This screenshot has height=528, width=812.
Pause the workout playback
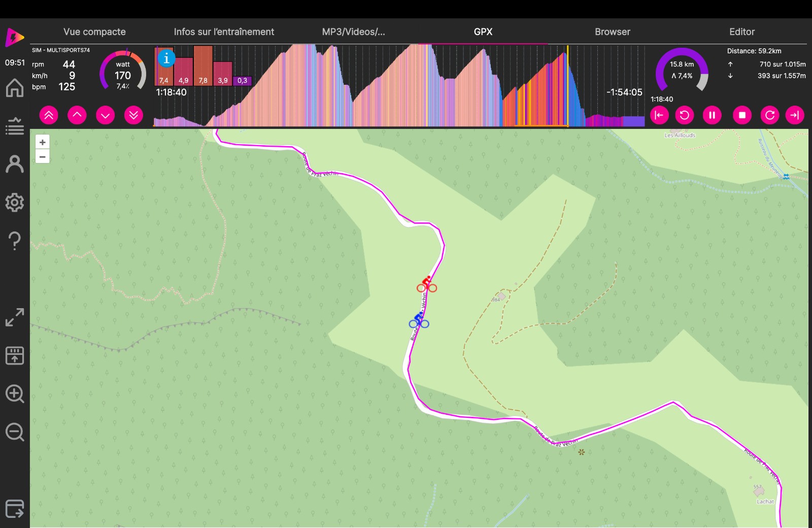pyautogui.click(x=712, y=115)
